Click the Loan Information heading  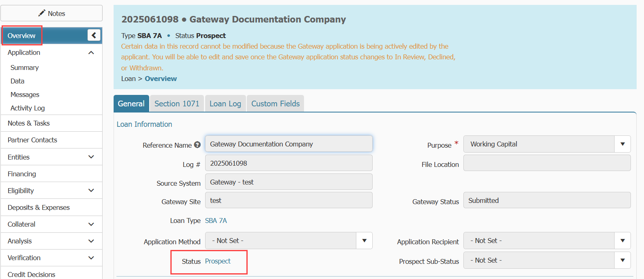pyautogui.click(x=144, y=124)
